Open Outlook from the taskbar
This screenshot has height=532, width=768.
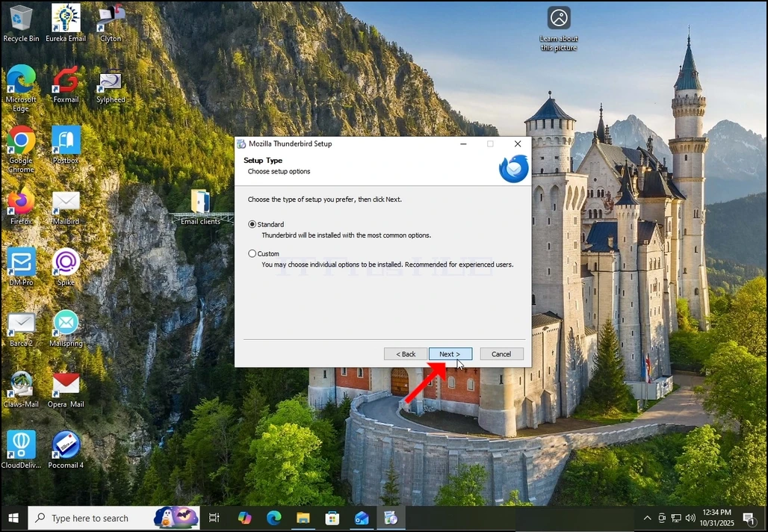(x=362, y=519)
